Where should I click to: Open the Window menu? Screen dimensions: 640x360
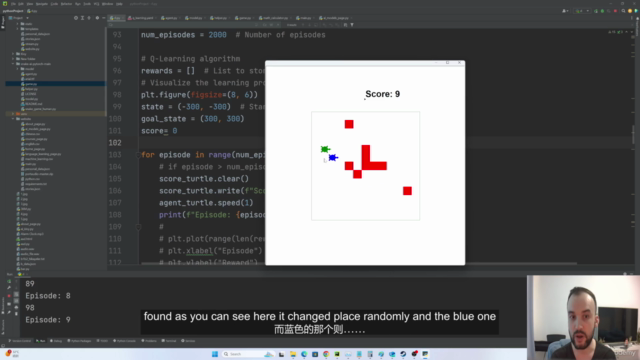tap(107, 4)
